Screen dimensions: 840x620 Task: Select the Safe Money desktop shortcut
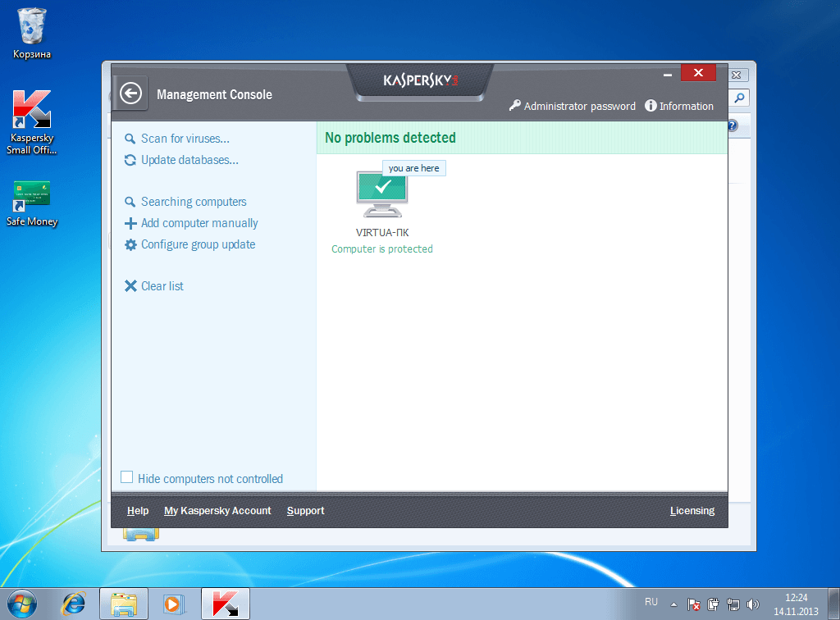(x=32, y=203)
